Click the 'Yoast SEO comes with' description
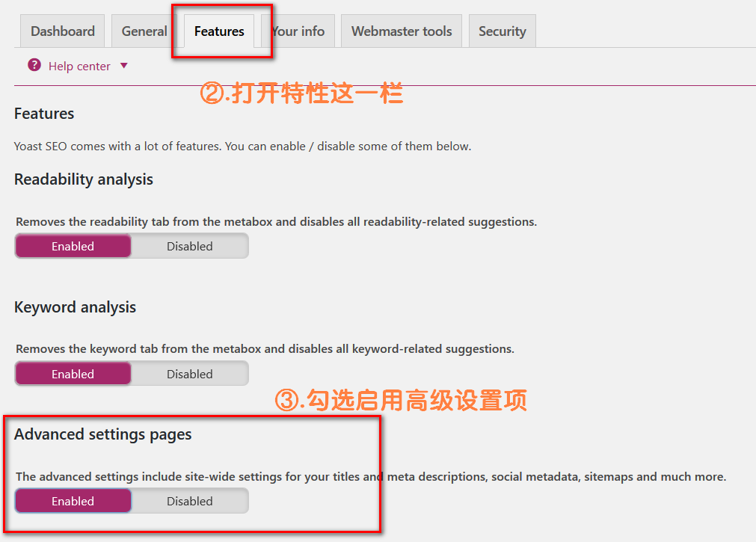Image resolution: width=756 pixels, height=542 pixels. point(242,147)
